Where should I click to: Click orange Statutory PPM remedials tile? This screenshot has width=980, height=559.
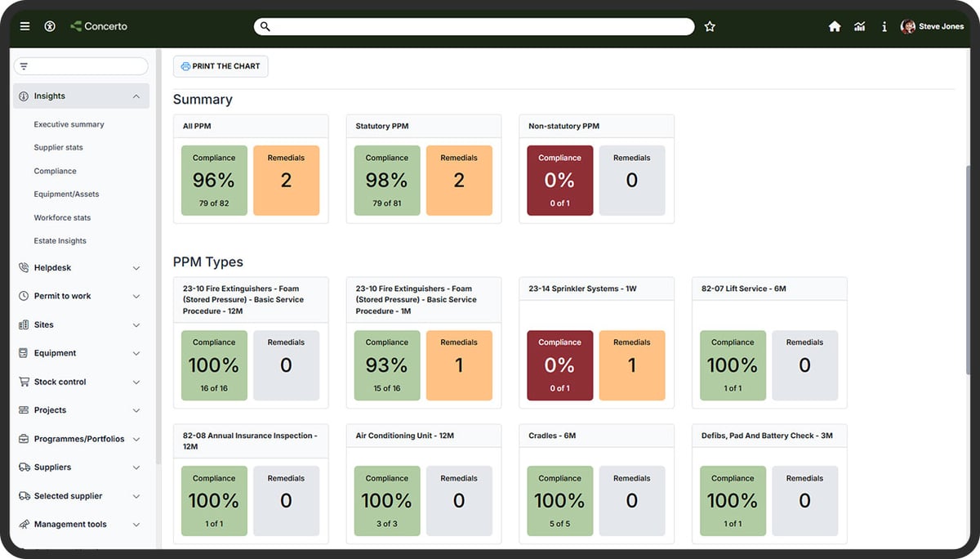pyautogui.click(x=459, y=181)
